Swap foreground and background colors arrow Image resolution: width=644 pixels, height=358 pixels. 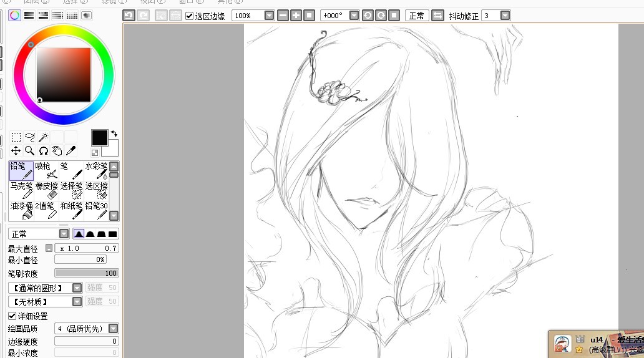114,134
